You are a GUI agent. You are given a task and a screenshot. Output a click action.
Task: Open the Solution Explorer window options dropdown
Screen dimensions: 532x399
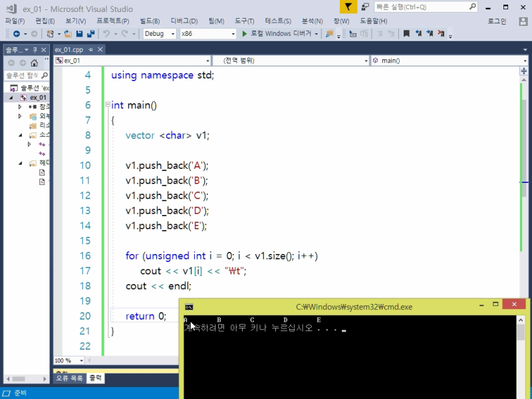(27, 50)
